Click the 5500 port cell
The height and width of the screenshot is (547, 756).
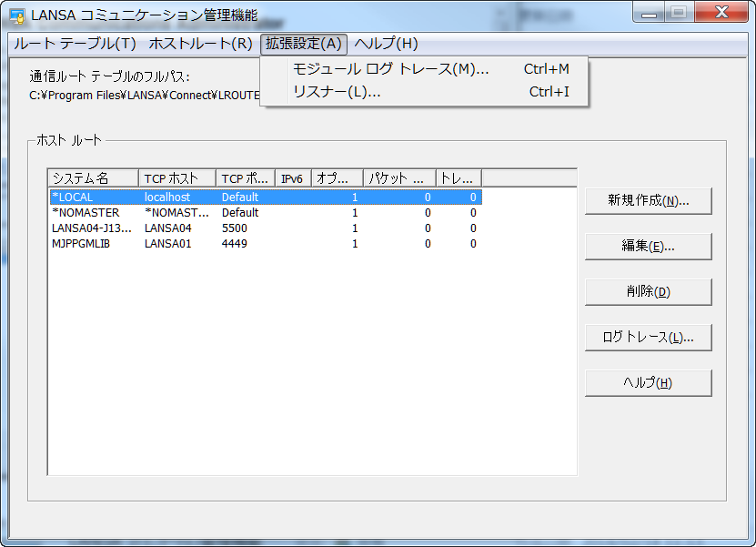(235, 228)
